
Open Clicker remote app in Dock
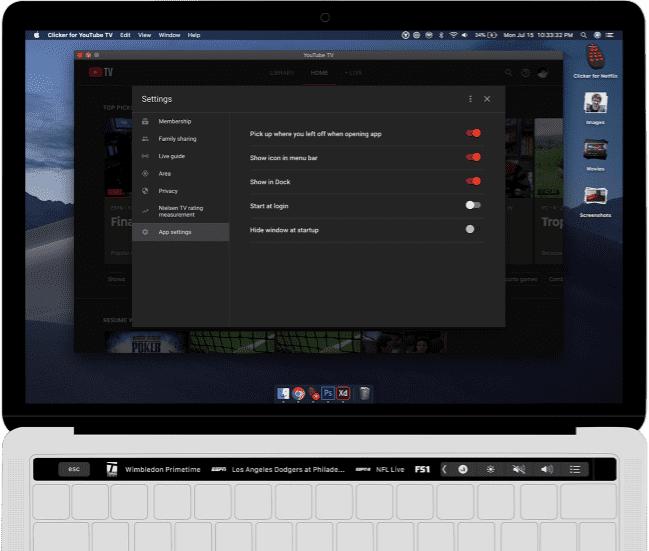(x=313, y=393)
